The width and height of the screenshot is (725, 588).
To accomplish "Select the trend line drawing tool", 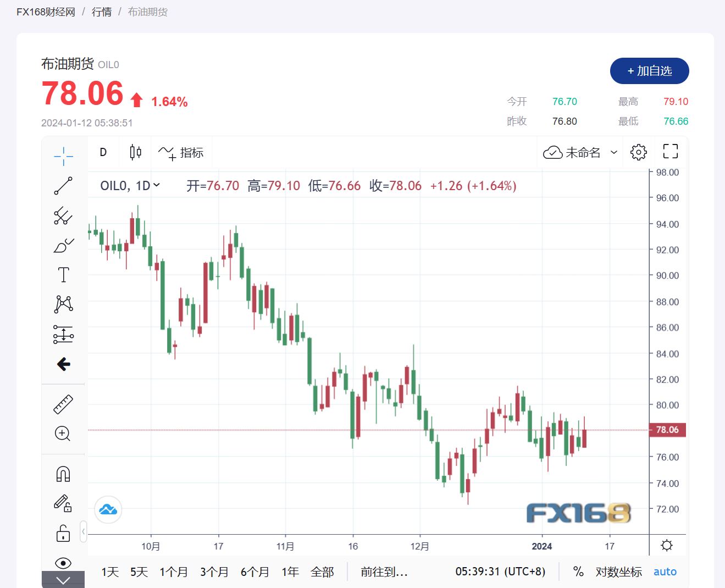I will [63, 186].
